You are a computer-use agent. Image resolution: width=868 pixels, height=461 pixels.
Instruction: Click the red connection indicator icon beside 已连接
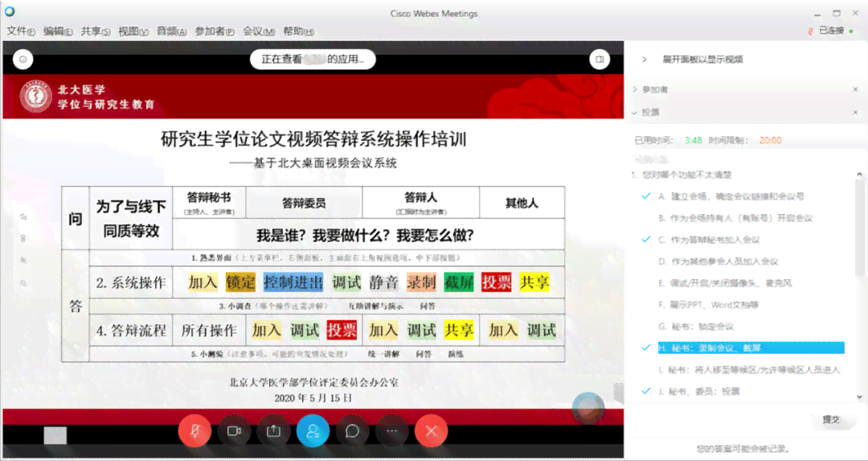(x=810, y=31)
